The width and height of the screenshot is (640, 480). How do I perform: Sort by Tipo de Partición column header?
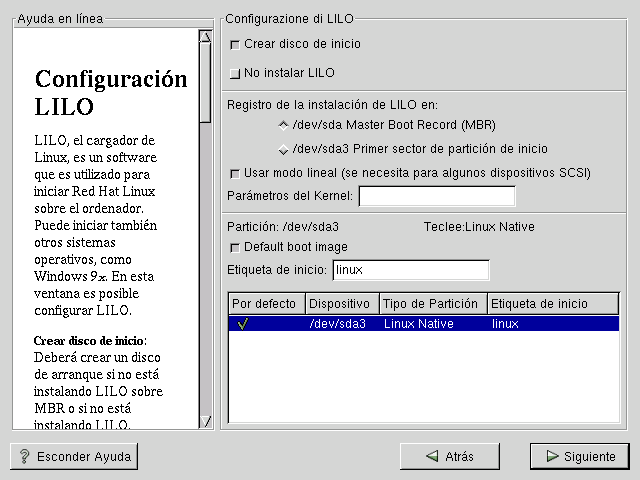pyautogui.click(x=432, y=304)
